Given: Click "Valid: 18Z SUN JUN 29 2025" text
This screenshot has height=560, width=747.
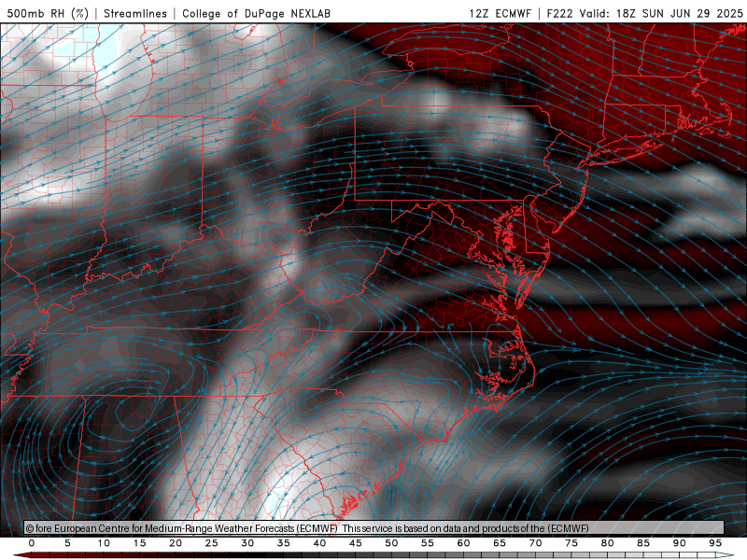Looking at the screenshot, I should (661, 13).
